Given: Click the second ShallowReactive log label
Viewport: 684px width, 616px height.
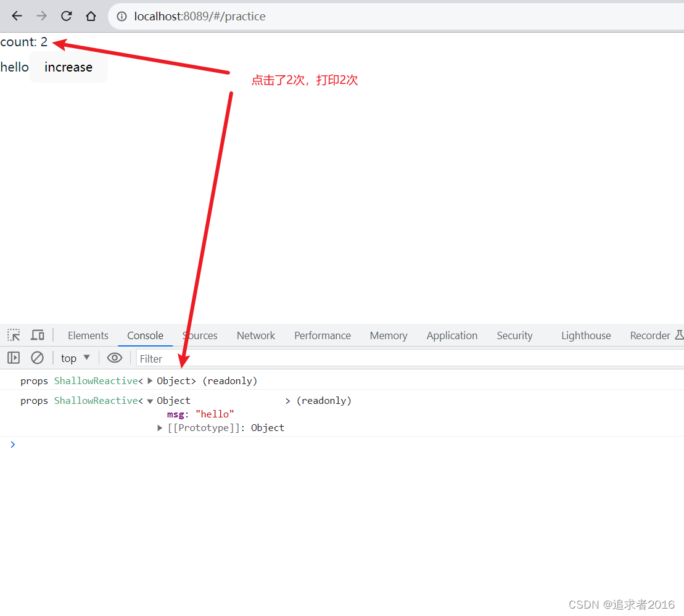Looking at the screenshot, I should 96,400.
